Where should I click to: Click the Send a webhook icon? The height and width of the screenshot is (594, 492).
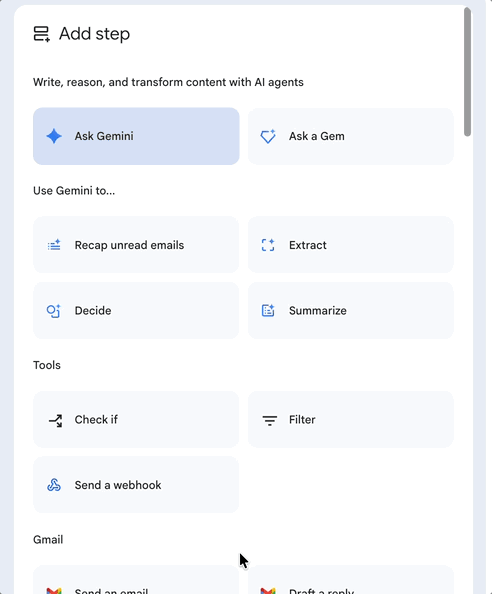54,485
